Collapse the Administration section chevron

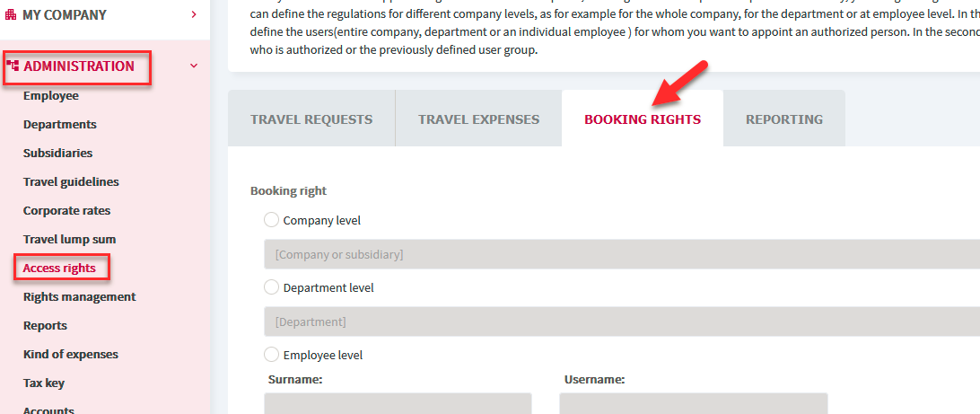[195, 66]
